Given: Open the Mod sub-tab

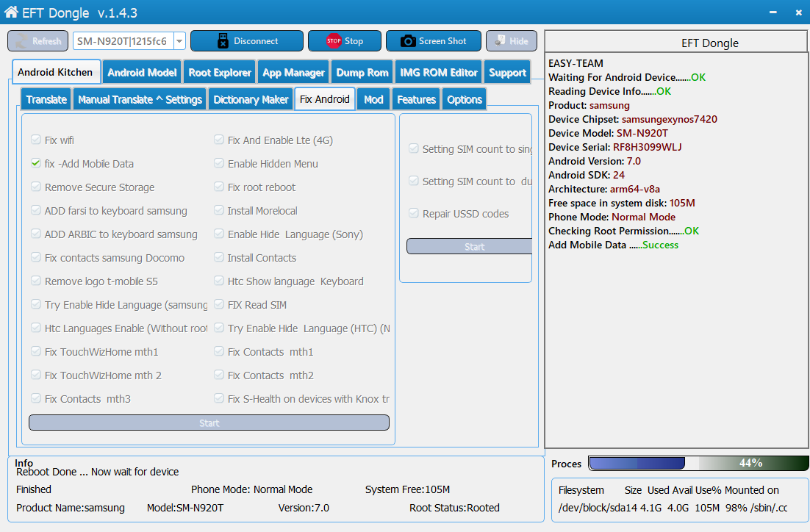Looking at the screenshot, I should (373, 99).
